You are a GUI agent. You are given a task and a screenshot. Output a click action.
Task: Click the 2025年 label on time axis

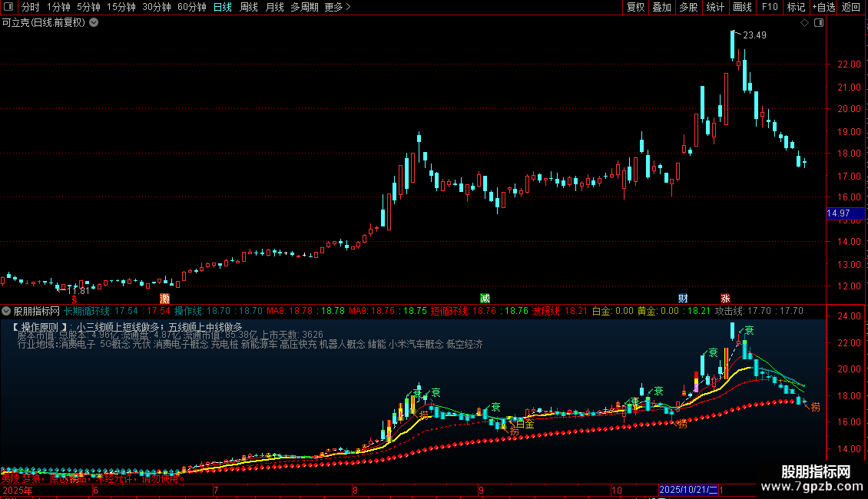(18, 490)
